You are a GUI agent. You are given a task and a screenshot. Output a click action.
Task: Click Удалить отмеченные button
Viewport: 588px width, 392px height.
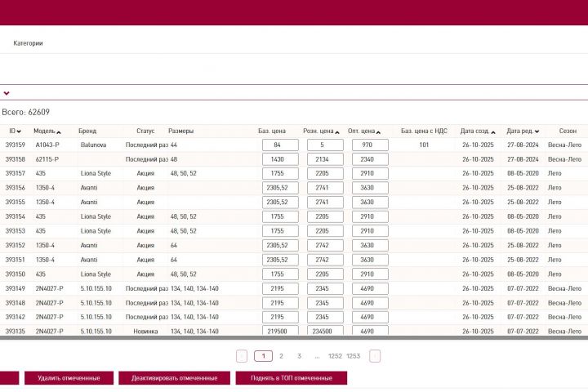69,378
